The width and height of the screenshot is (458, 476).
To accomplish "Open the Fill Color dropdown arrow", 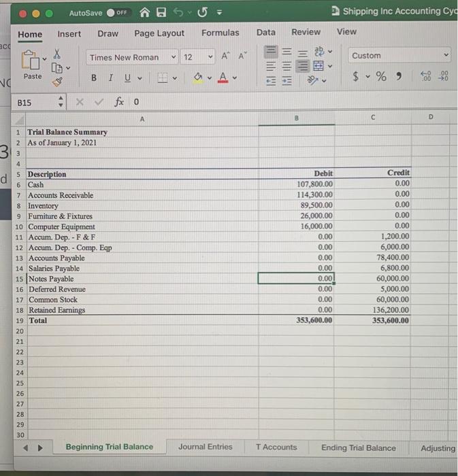I will (x=210, y=78).
